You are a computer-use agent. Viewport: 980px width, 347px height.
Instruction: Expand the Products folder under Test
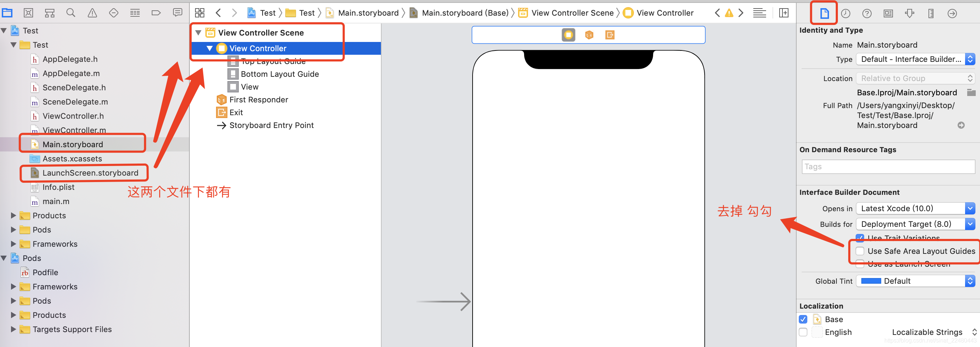(14, 215)
